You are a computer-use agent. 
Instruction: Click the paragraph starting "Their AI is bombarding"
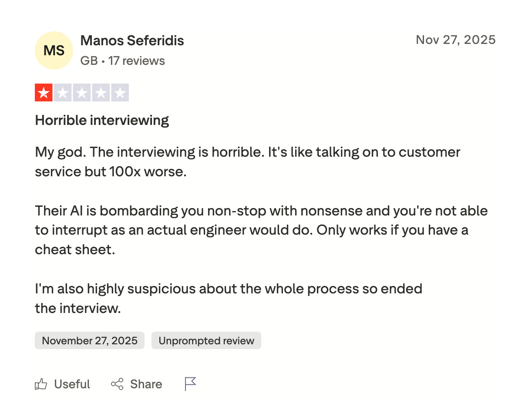click(x=261, y=230)
